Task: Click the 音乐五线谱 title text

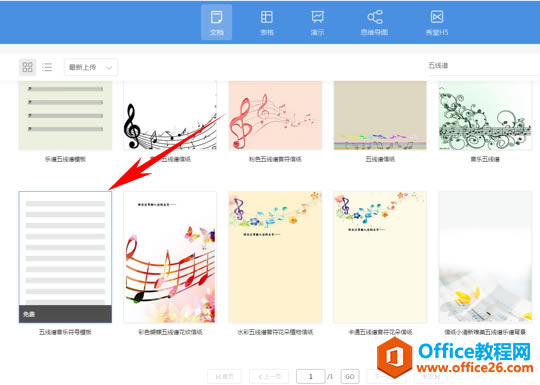Action: tap(485, 159)
